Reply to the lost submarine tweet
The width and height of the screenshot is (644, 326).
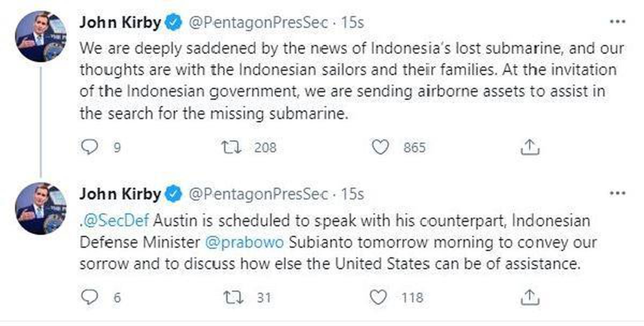pyautogui.click(x=89, y=147)
